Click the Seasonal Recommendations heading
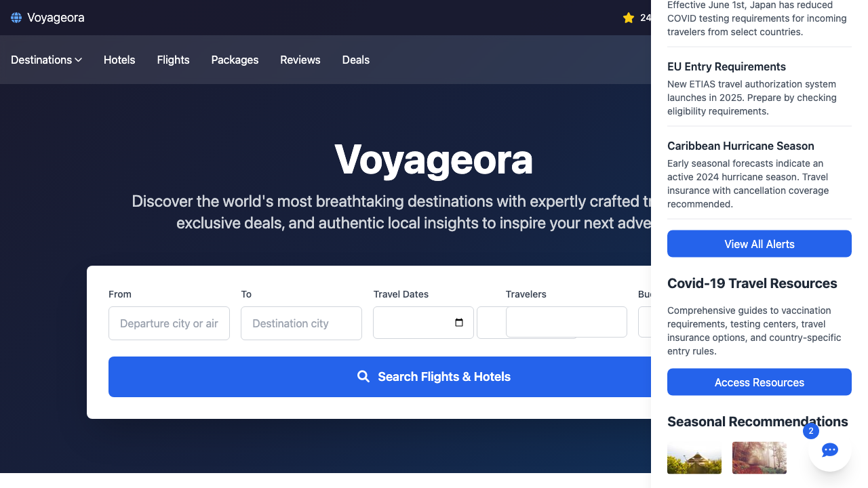 [757, 422]
